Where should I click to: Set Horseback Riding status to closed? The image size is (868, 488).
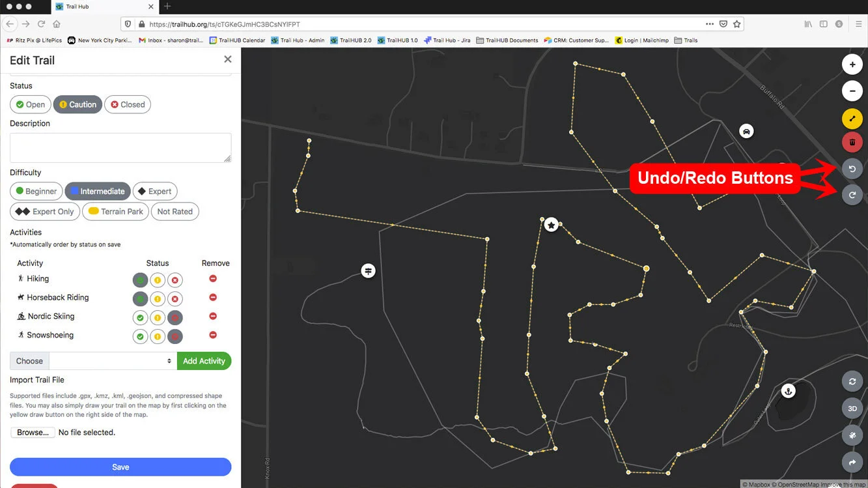click(x=175, y=300)
